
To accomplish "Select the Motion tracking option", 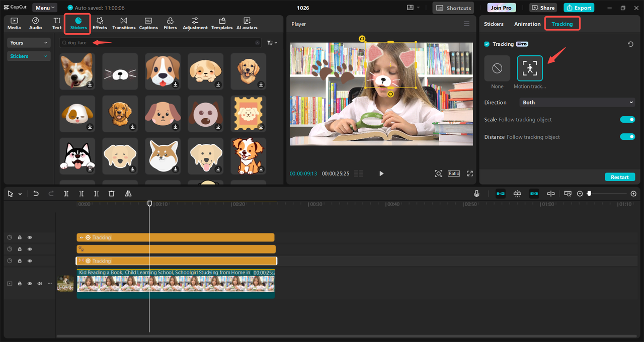I will (x=530, y=69).
